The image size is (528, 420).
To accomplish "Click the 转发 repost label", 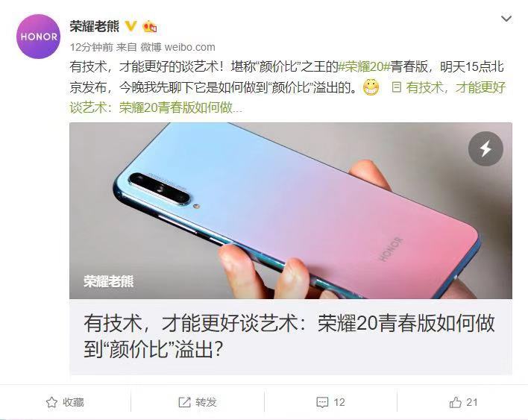I will click(x=206, y=402).
